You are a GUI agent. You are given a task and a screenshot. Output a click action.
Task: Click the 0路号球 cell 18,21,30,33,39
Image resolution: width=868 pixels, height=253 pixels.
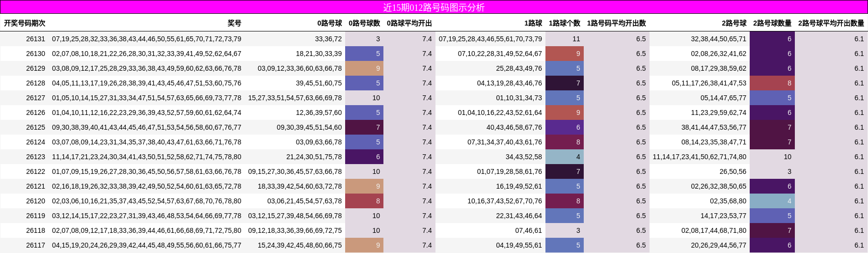(x=319, y=54)
